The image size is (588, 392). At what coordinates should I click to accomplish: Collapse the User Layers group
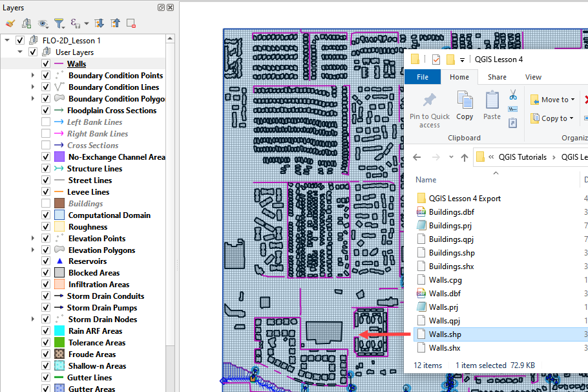pyautogui.click(x=20, y=52)
